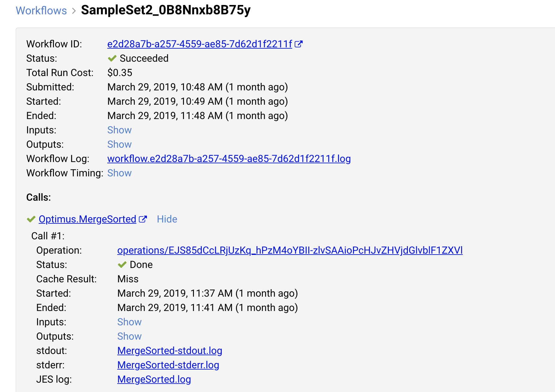This screenshot has height=392, width=555.
Task: Open the Workflow ID e2d28a7b link
Action: coord(200,44)
